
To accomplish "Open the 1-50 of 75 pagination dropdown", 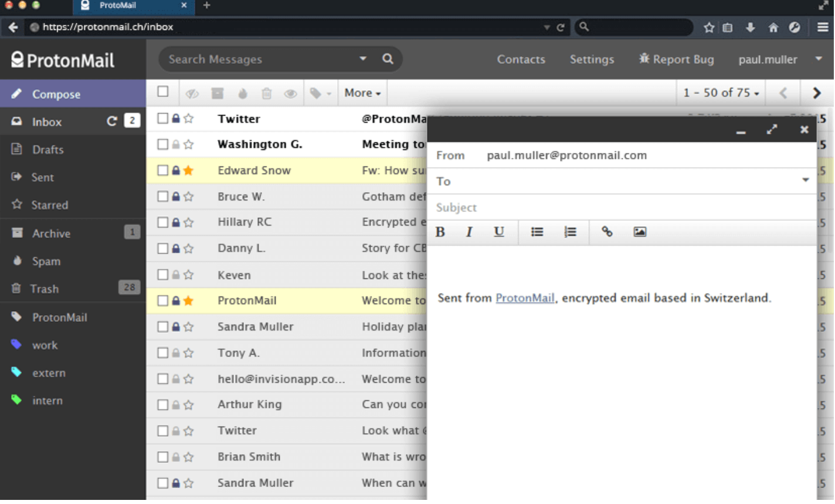I will coord(720,92).
